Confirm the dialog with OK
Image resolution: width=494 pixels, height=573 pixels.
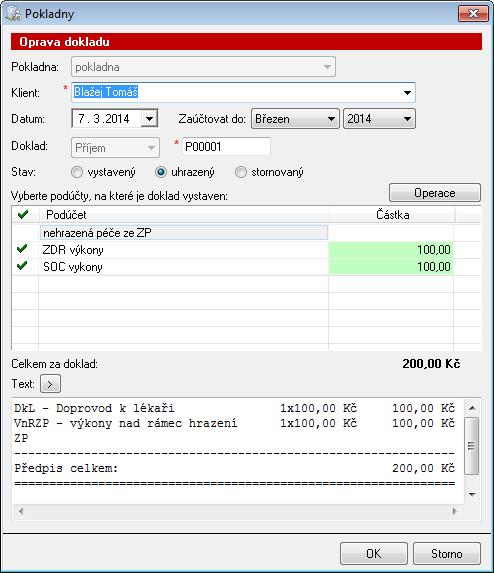(x=374, y=554)
